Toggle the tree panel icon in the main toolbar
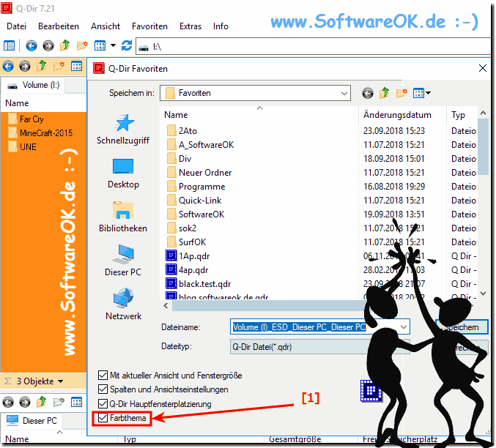Viewport: 496px width, 448px height. pyautogui.click(x=9, y=46)
